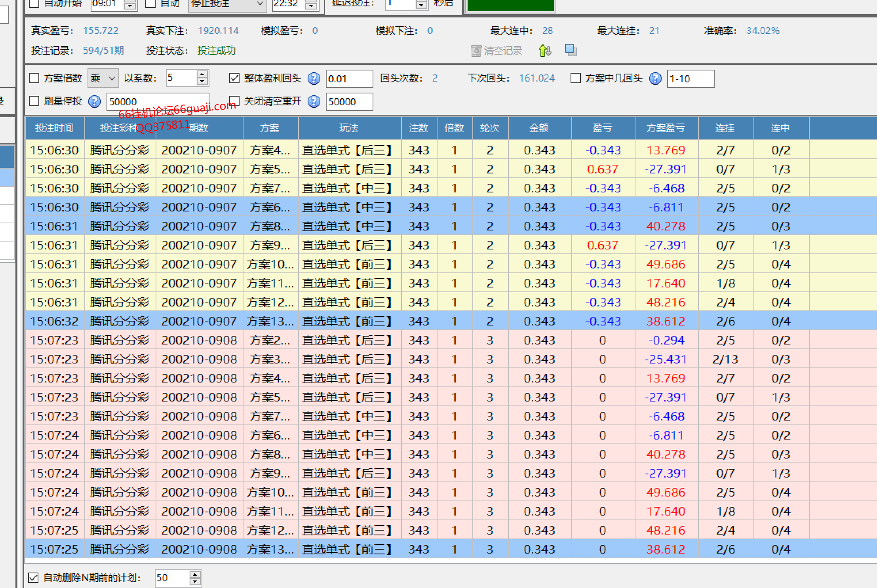This screenshot has width=877, height=588.
Task: Decrease the auto-delete period count 50
Action: tap(194, 582)
